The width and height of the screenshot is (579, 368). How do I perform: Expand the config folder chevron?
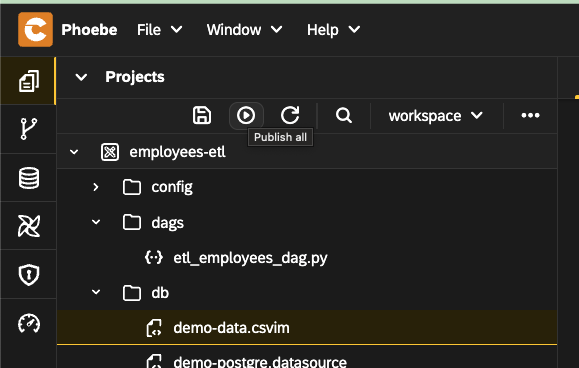pos(96,187)
